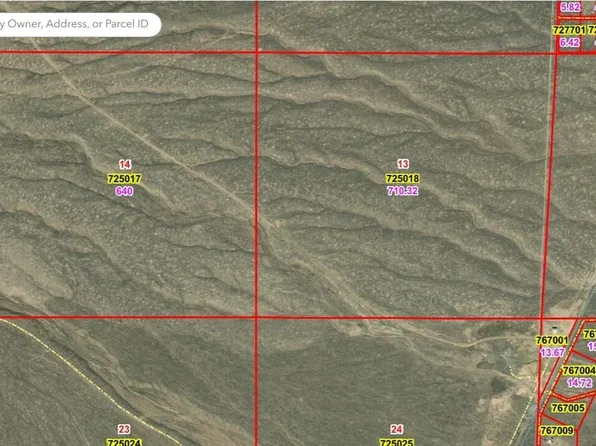Select parcel label 725025
The image size is (596, 446).
[x=396, y=443]
